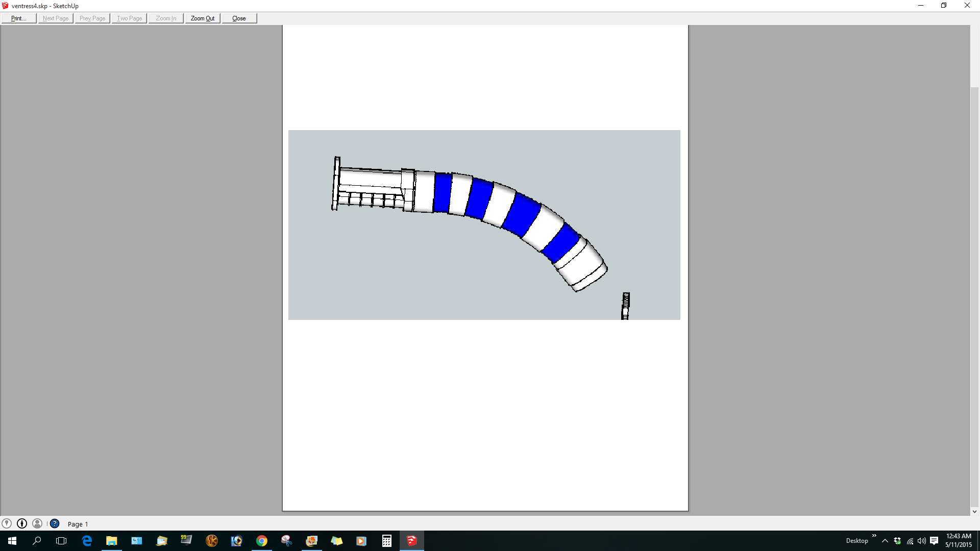Open the monitor app marked 99 on the taskbar
Viewport: 980px width, 551px height.
(186, 541)
